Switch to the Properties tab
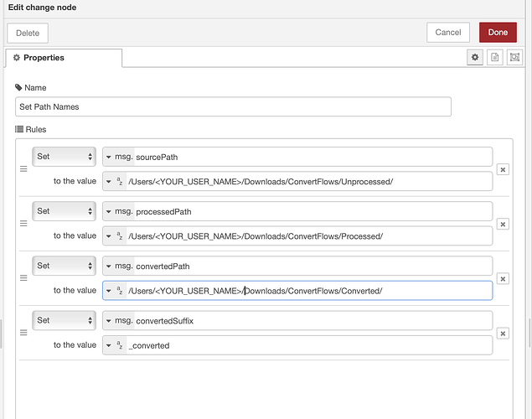This screenshot has height=419, width=532. 64,58
